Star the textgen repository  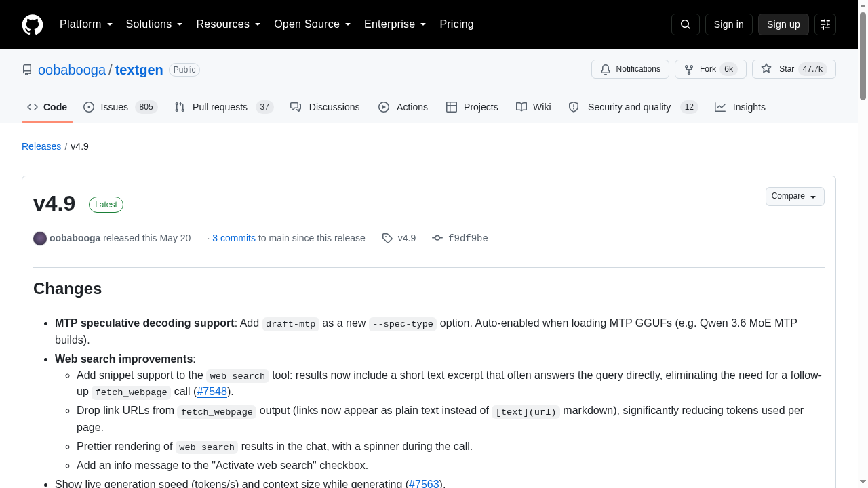pyautogui.click(x=794, y=69)
